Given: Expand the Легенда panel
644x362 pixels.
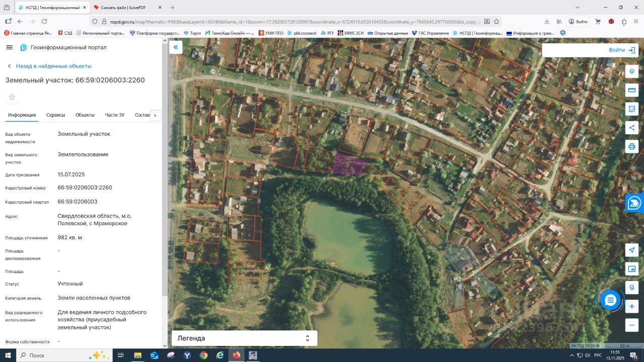Looking at the screenshot, I should coord(245,338).
